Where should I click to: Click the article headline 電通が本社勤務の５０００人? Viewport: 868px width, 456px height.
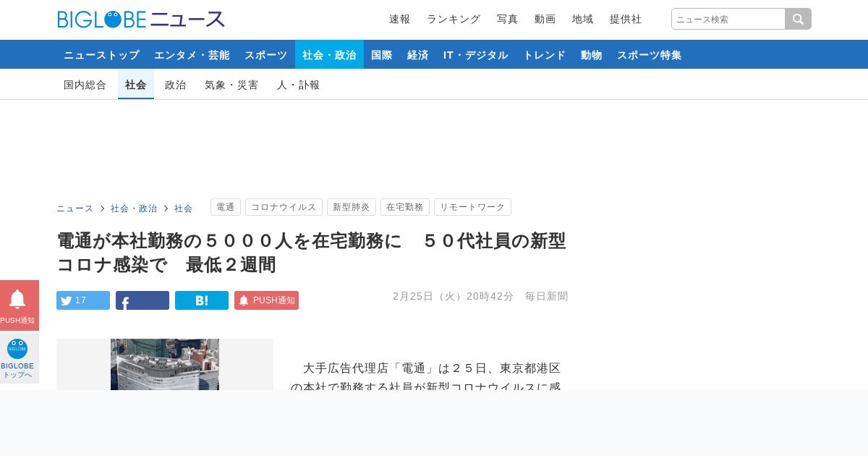coord(311,253)
